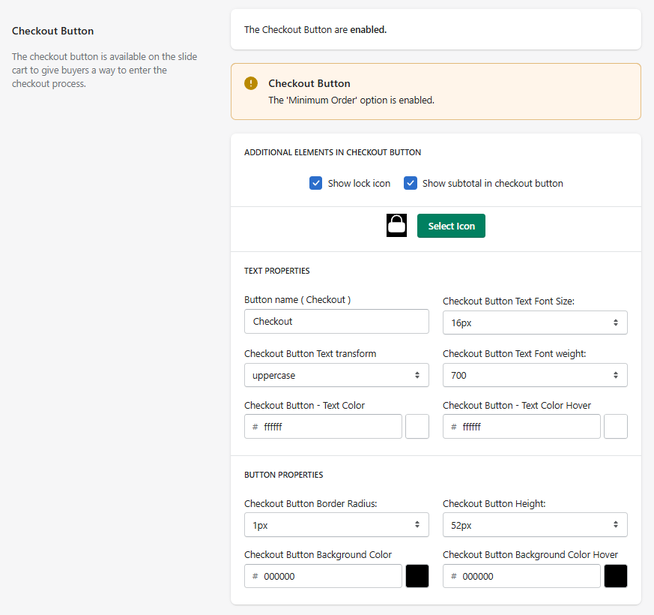This screenshot has height=615, width=654.
Task: Focus the Text Color Hover hex field
Action: (x=529, y=427)
